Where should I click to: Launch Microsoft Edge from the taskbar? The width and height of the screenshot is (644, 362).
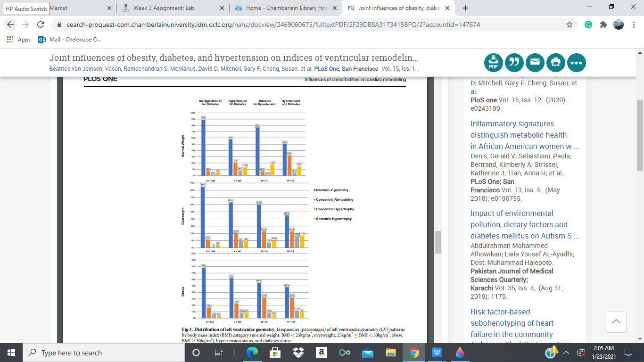click(x=253, y=353)
